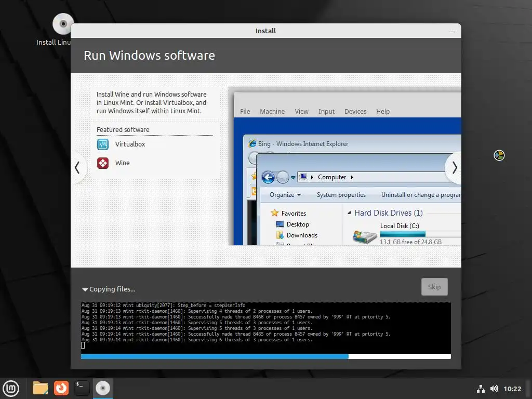This screenshot has height=399, width=532.
Task: Click the Machine menu in slide screenshot
Action: (272, 112)
